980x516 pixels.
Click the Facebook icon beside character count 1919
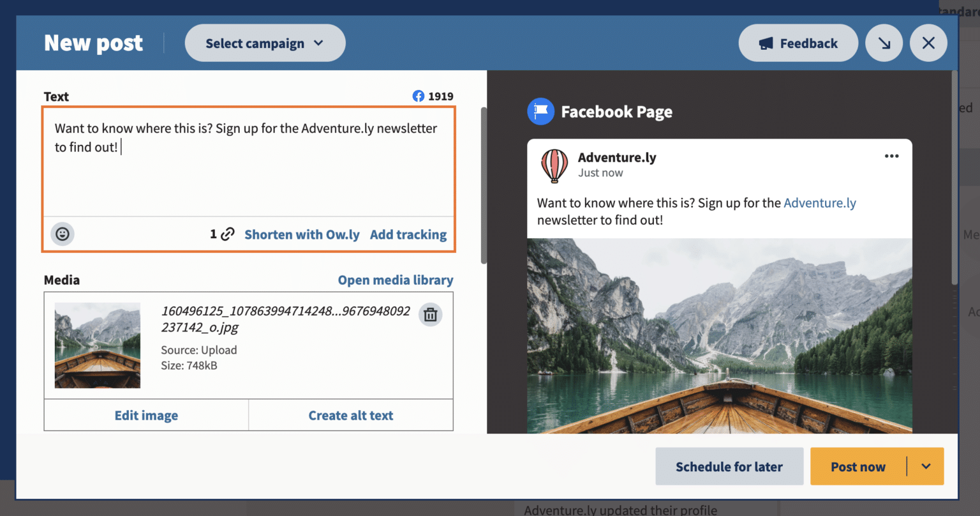pyautogui.click(x=418, y=96)
